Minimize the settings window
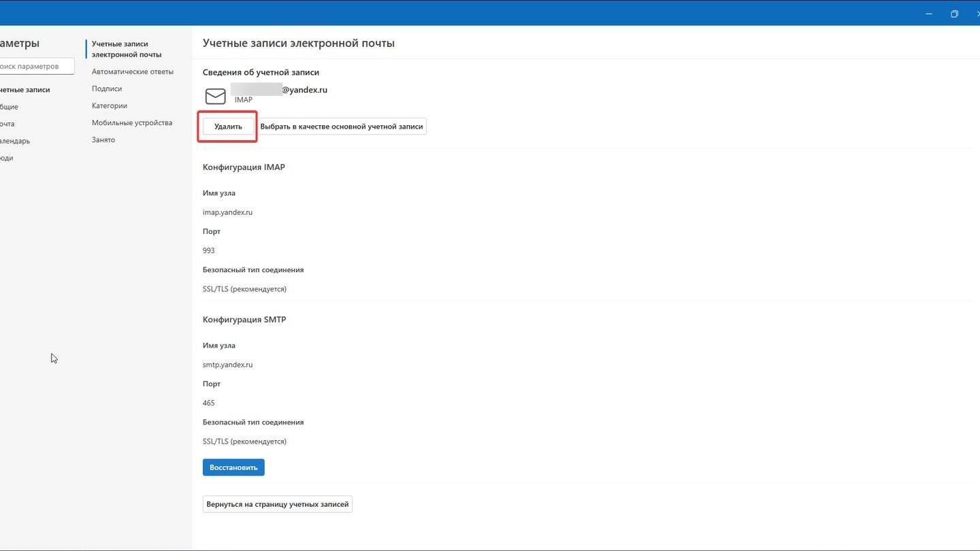 coord(929,14)
